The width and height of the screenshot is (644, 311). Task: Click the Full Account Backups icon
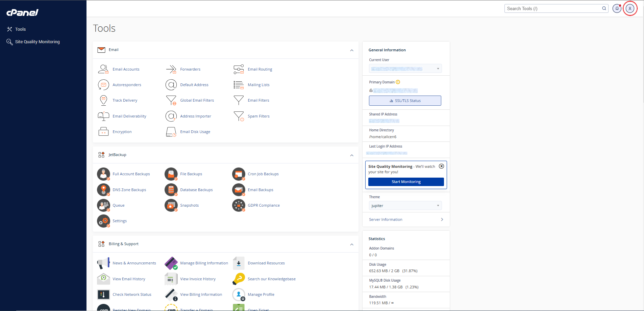click(103, 174)
